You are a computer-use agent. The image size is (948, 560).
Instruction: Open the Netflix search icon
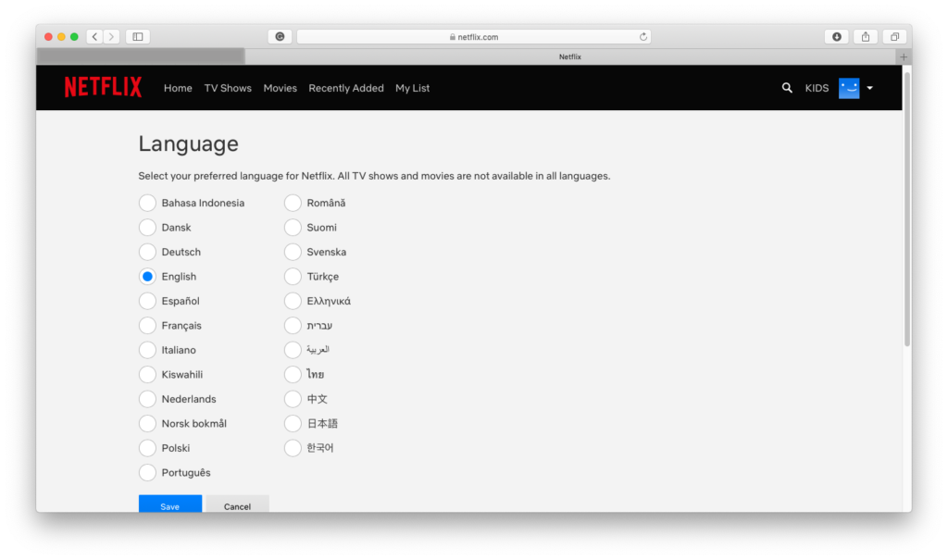point(787,88)
